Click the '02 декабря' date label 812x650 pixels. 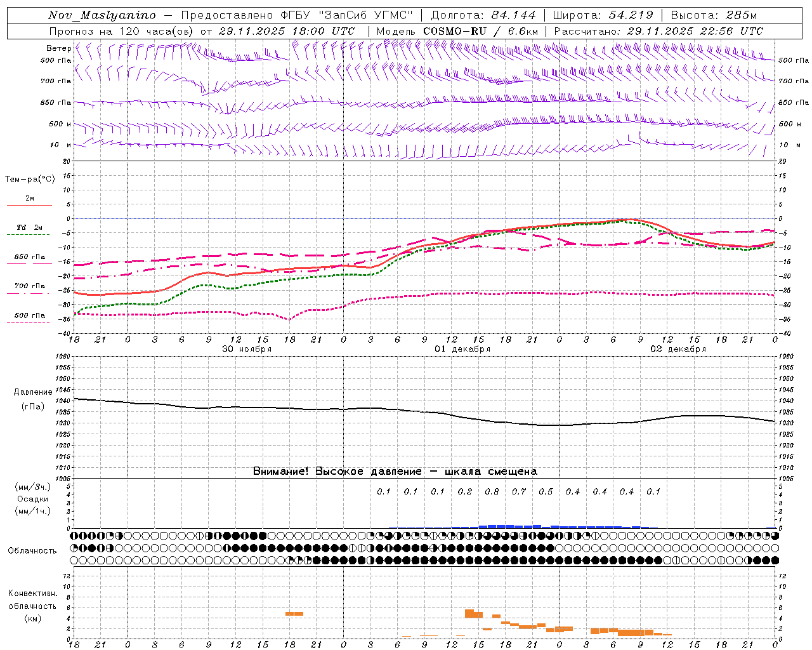click(678, 349)
